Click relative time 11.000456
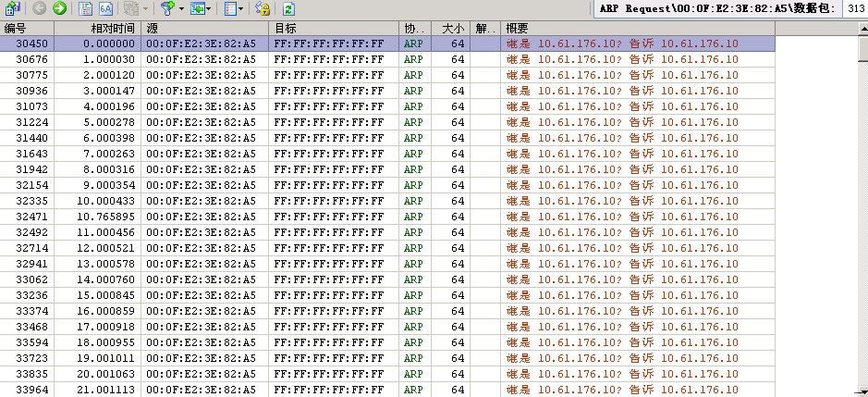 tap(105, 232)
